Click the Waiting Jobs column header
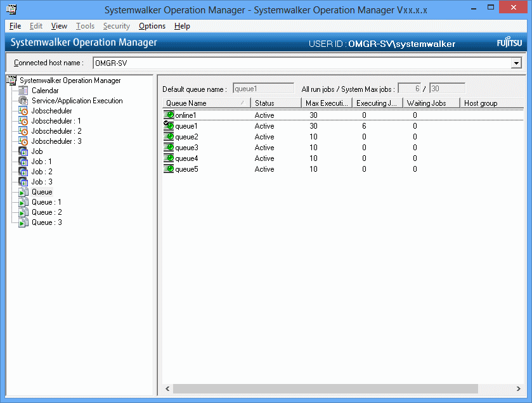Viewport: 532px width, 403px height. pos(431,103)
